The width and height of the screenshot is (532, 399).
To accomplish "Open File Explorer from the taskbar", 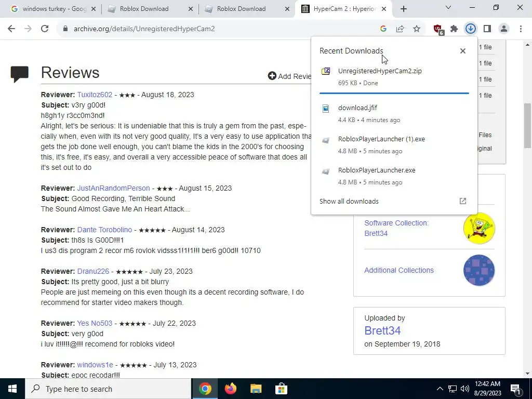I will (256, 389).
